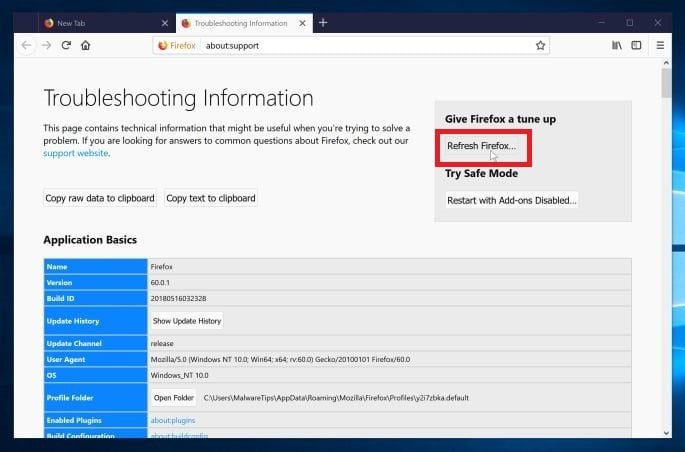Image resolution: width=685 pixels, height=452 pixels.
Task: Go to the Home page
Action: click(x=86, y=45)
